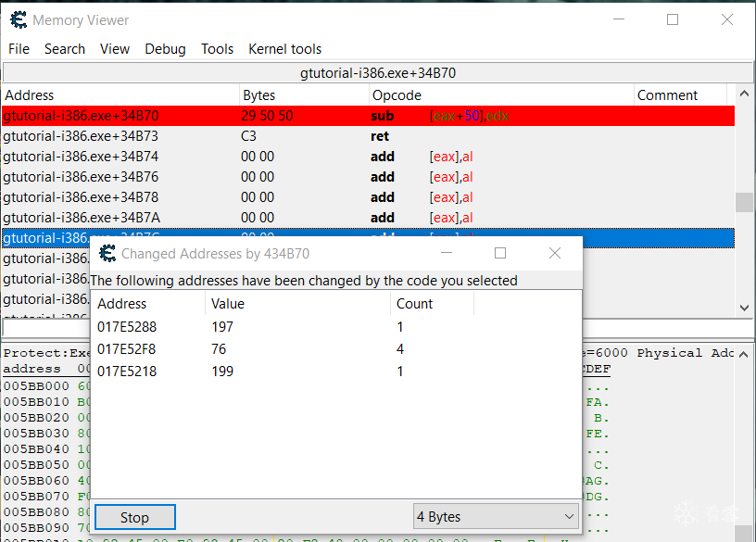756x542 pixels.
Task: Click hex row address 005BB070
Action: 36,497
